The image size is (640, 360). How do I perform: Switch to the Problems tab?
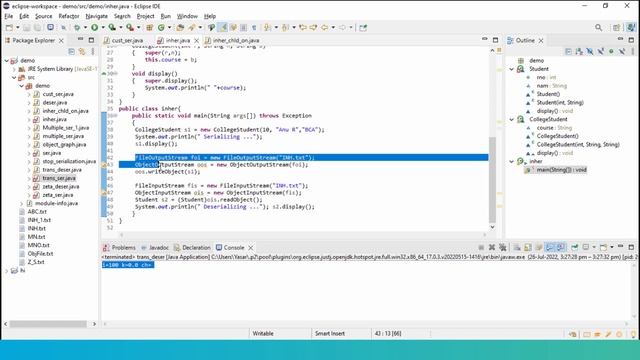[x=119, y=247]
